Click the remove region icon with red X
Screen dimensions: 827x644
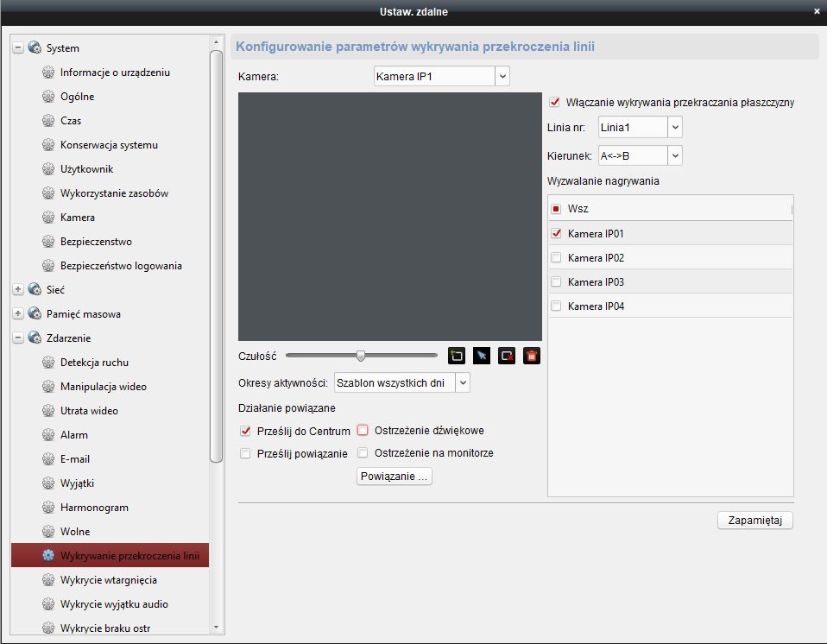(x=507, y=356)
